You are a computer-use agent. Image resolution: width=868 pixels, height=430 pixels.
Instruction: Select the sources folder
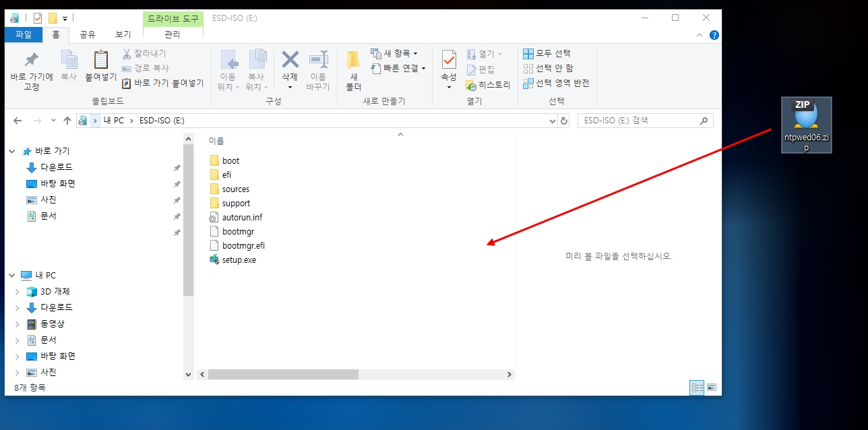pyautogui.click(x=229, y=189)
